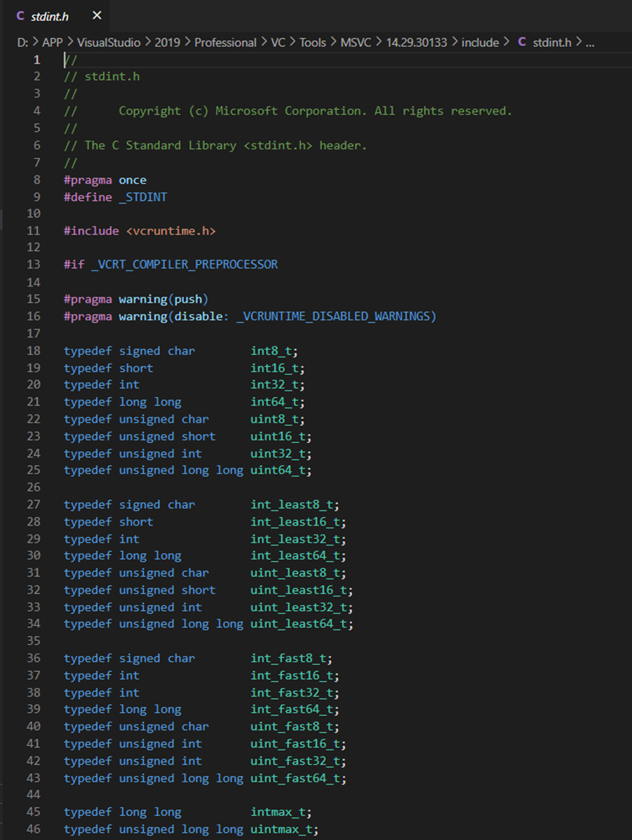The image size is (632, 840).
Task: Click the C icon in breadcrumb before stdint.h
Action: pos(522,42)
